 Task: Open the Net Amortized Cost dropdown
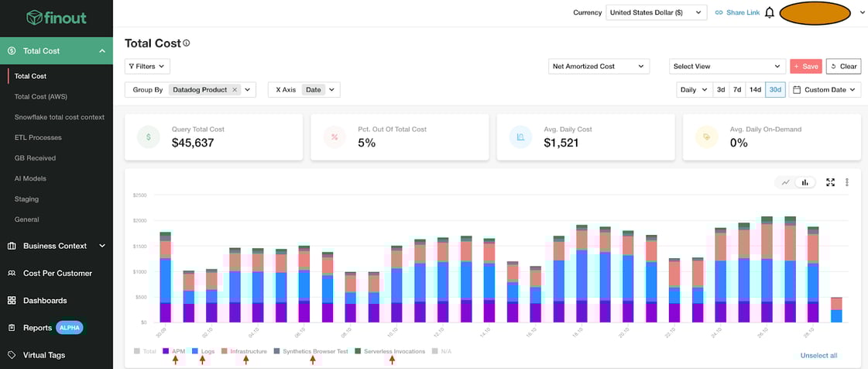pyautogui.click(x=599, y=67)
